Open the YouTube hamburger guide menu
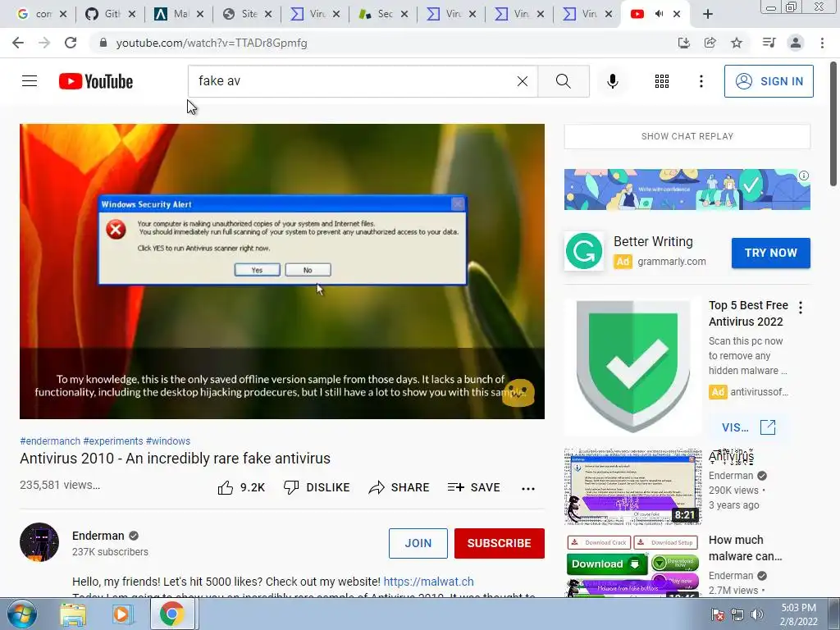 tap(30, 81)
